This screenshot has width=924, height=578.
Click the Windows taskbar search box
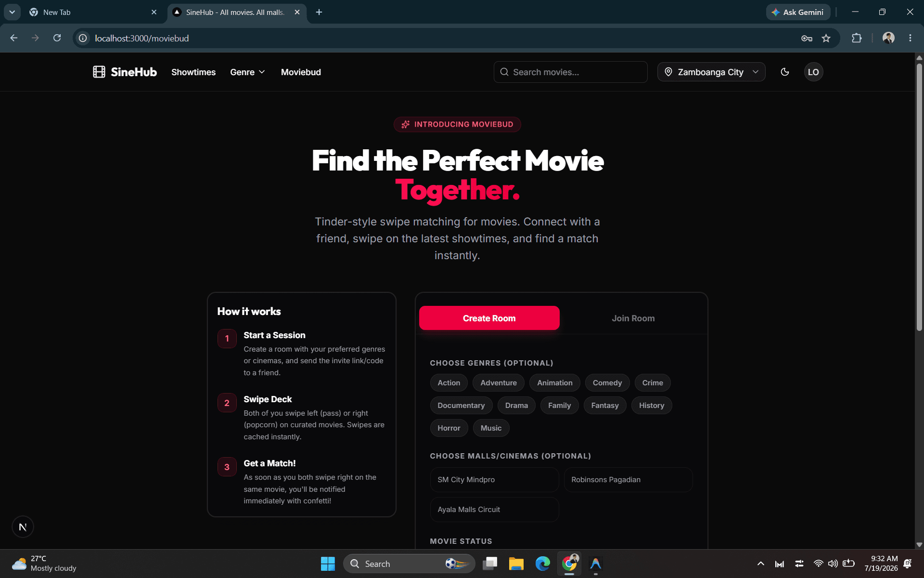coord(409,564)
